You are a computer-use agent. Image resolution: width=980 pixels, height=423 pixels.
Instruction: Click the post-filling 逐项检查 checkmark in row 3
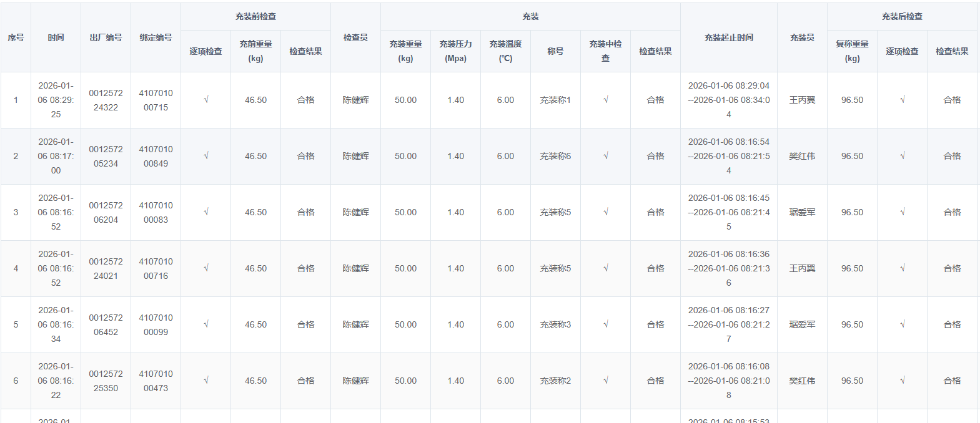click(902, 212)
